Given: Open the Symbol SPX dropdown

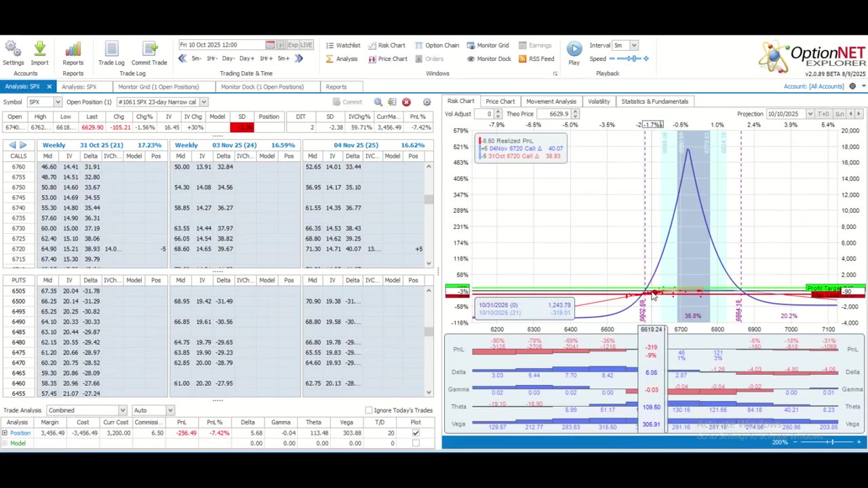Looking at the screenshot, I should click(58, 102).
